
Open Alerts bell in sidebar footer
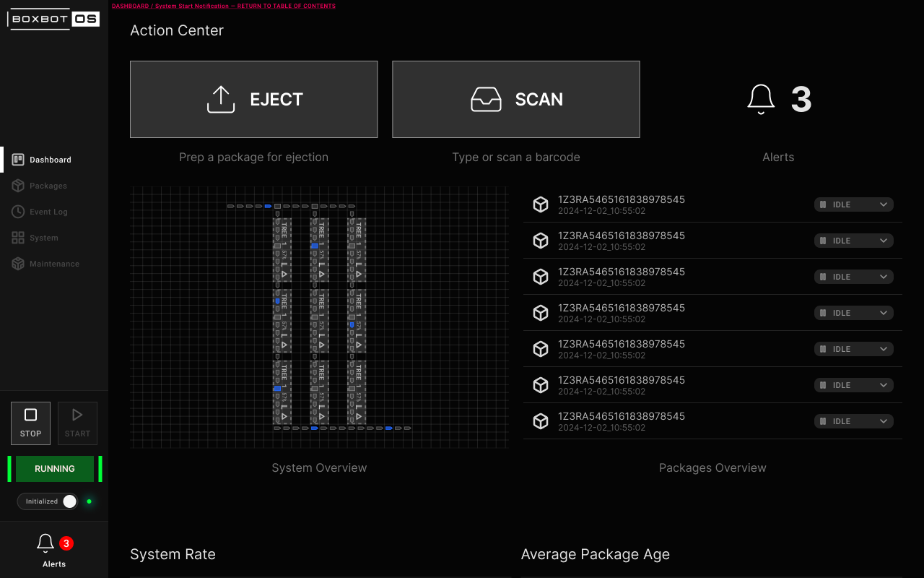tap(46, 543)
